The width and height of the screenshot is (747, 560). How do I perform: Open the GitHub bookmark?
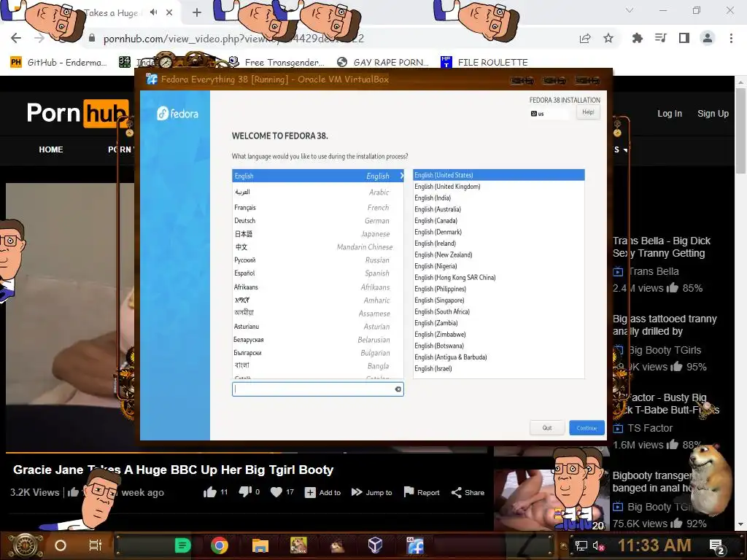point(58,63)
